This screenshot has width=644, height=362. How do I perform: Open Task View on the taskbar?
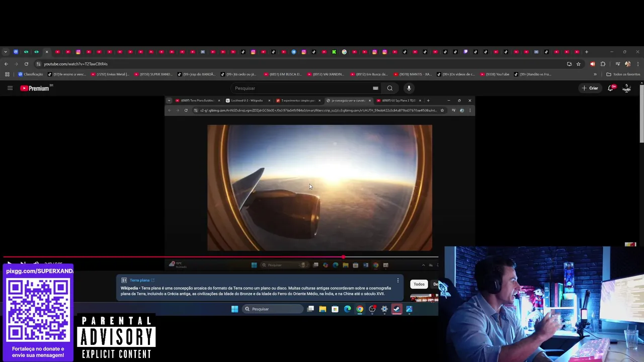[x=310, y=309]
